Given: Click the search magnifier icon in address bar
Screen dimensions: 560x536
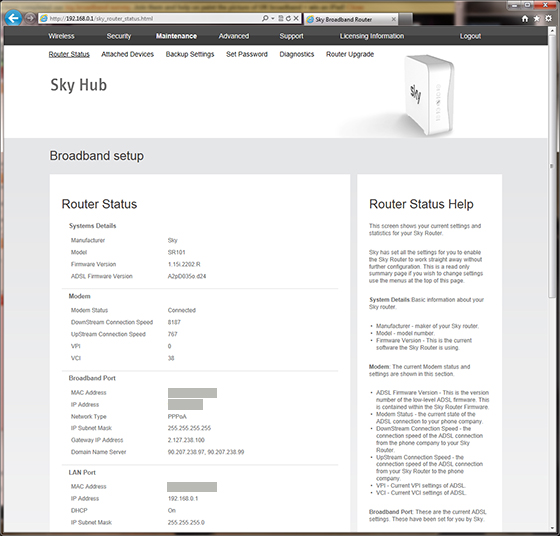Looking at the screenshot, I should tap(265, 18).
